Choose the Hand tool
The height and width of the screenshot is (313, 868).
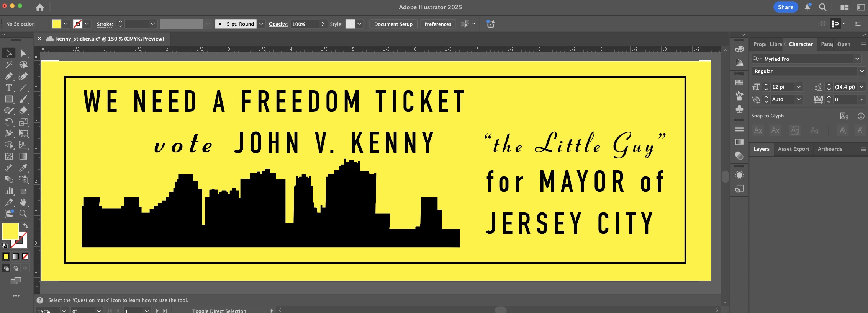pyautogui.click(x=23, y=202)
